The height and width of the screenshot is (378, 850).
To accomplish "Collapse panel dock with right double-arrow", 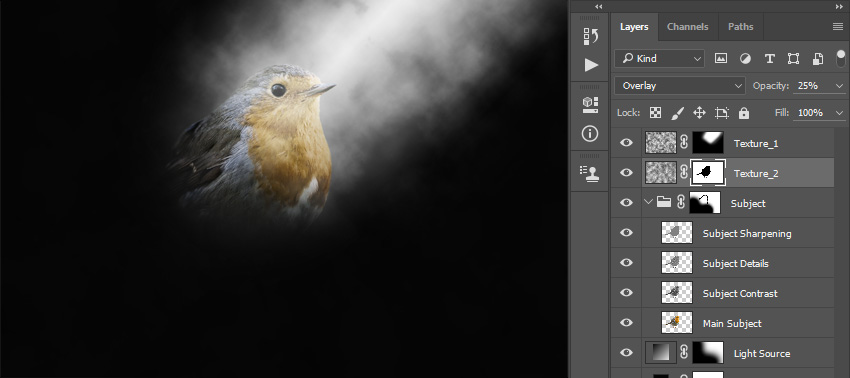I will [840, 7].
